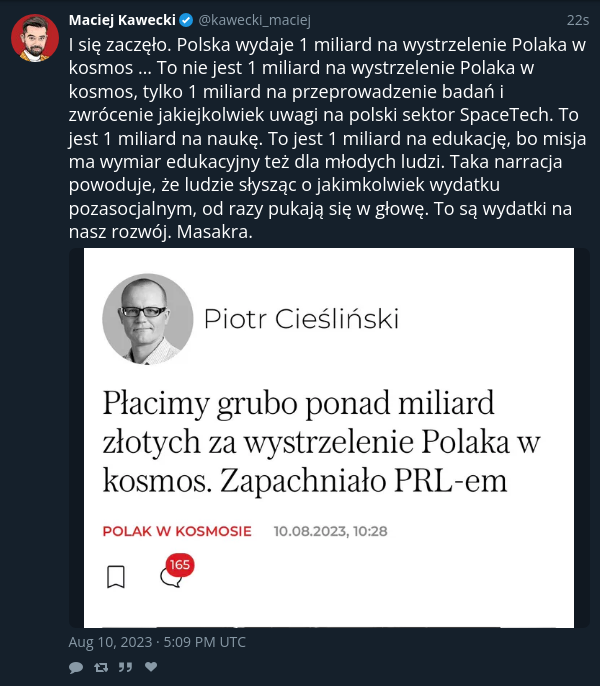Like the tweet with the heart icon
The height and width of the screenshot is (686, 600).
151,667
